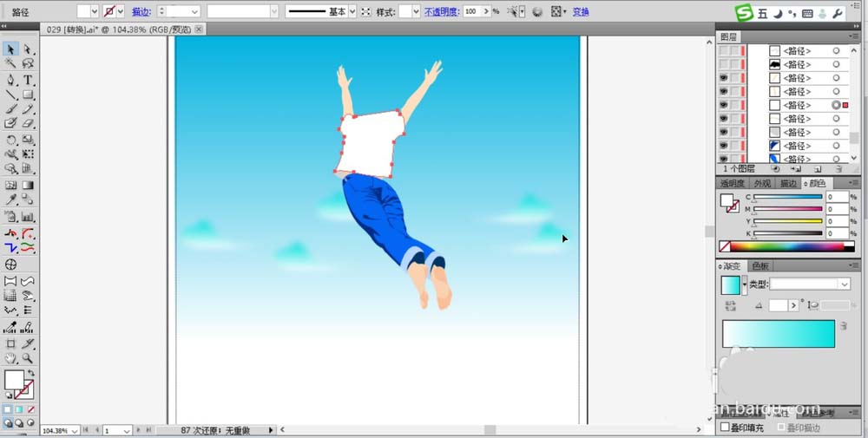Swap fill and stroke arrows in toolbox
Viewport: 868px width, 438px height.
(31, 373)
